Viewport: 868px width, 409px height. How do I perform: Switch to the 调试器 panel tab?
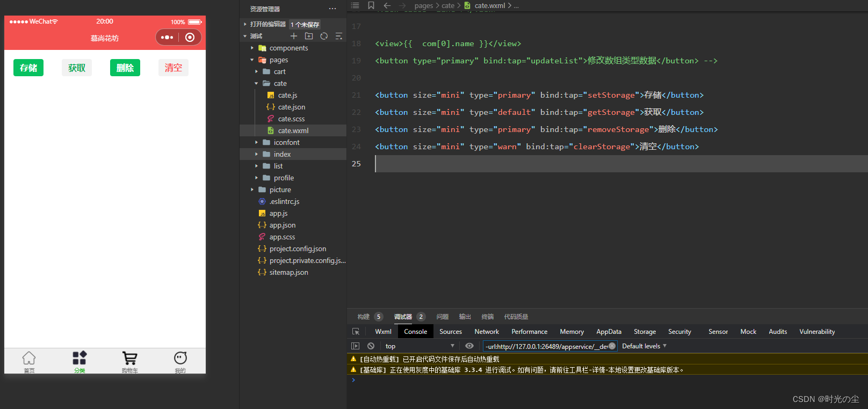[403, 317]
